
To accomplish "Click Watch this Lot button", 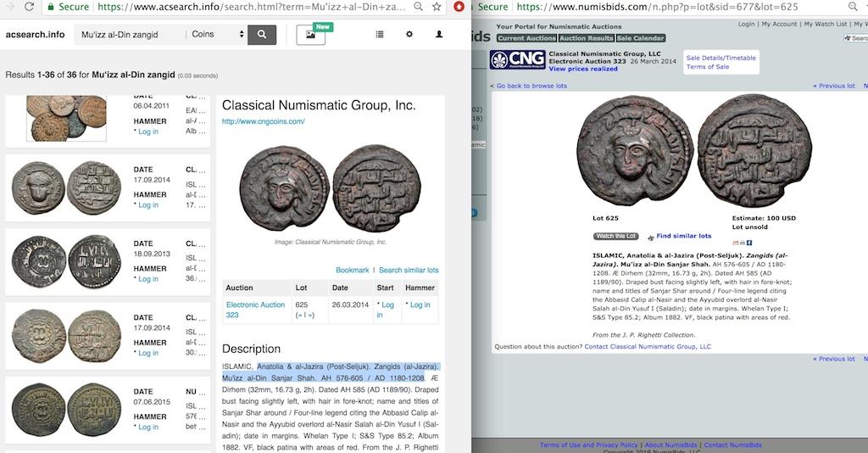I will point(615,236).
